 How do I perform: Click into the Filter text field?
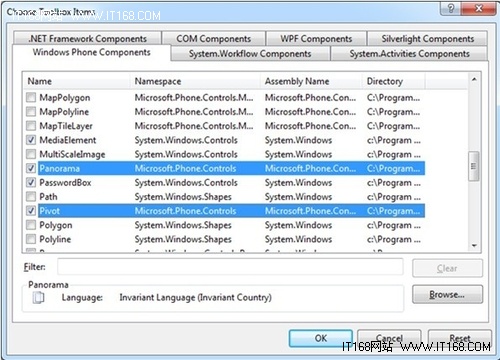tap(230, 267)
